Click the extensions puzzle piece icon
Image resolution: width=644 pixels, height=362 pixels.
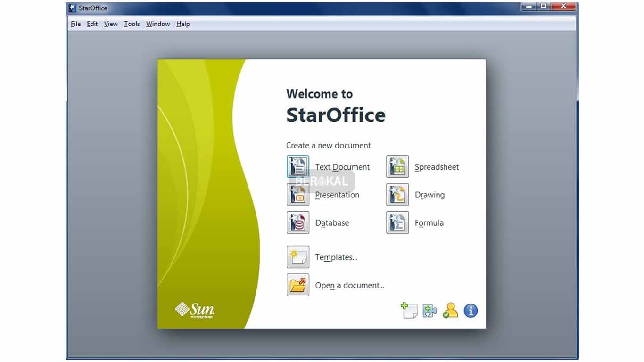pyautogui.click(x=429, y=311)
